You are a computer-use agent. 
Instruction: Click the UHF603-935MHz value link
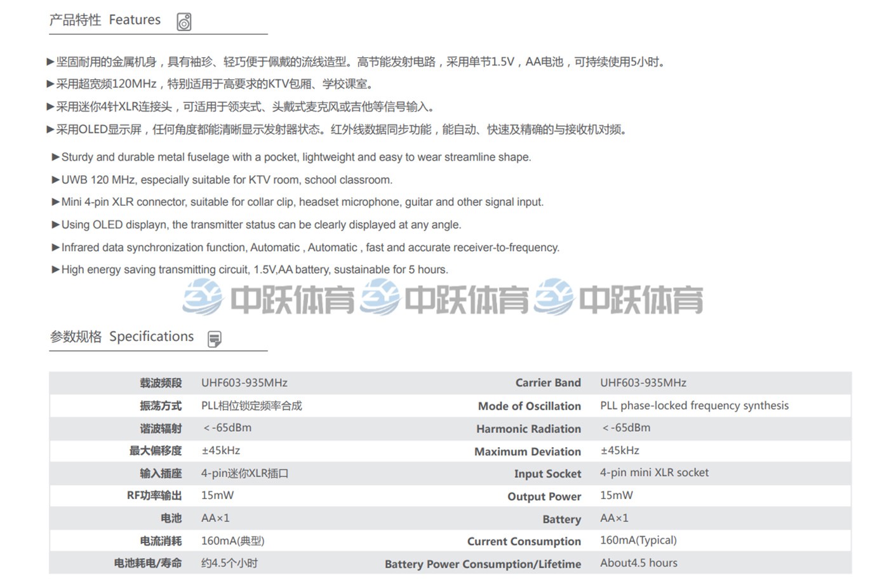(x=244, y=382)
